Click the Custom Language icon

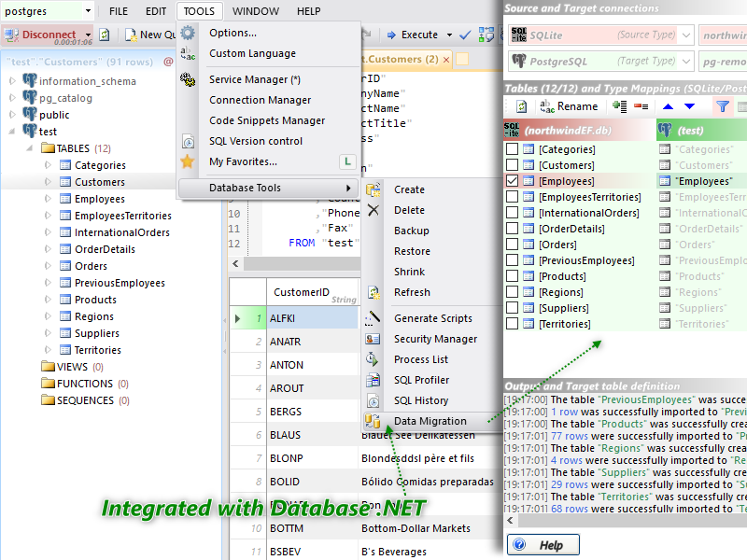pos(188,53)
